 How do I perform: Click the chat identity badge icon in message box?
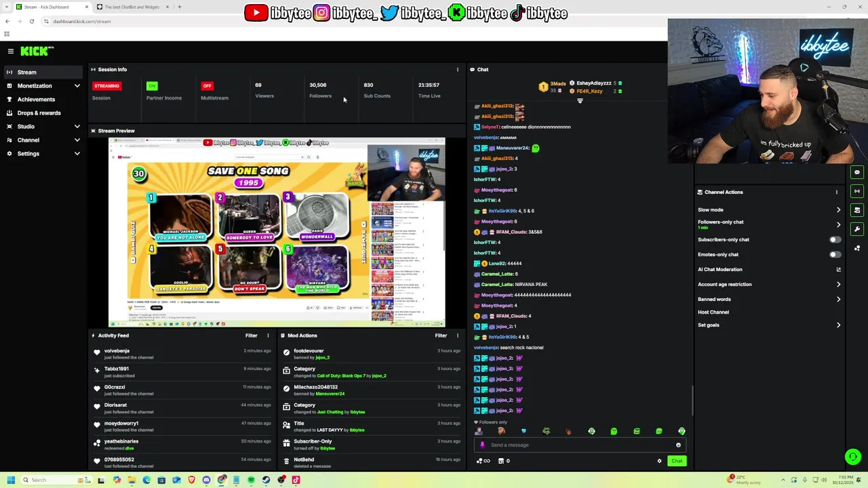tap(482, 445)
